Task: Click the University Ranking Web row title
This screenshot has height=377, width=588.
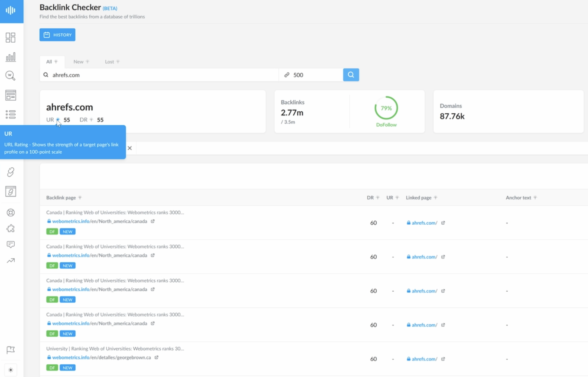Action: click(115, 348)
